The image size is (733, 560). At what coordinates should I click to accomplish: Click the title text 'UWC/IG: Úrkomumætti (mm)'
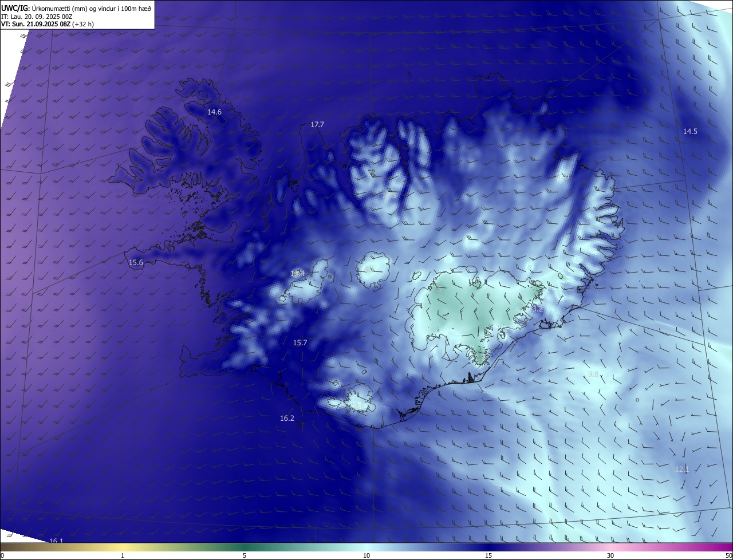[x=45, y=8]
